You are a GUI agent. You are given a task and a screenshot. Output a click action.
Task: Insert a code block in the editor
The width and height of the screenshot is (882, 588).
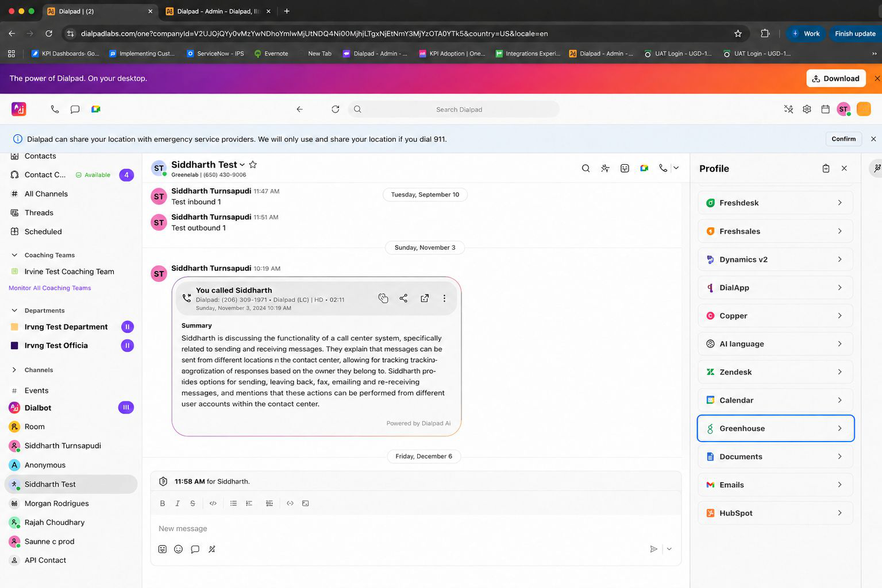[213, 503]
